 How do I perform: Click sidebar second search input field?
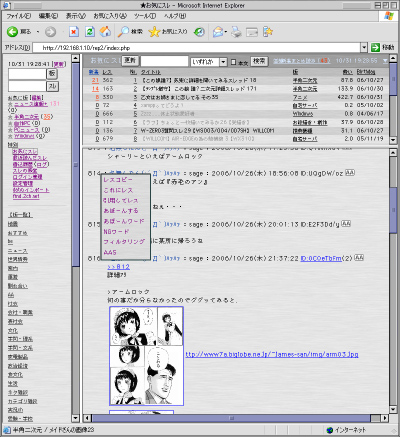point(27,86)
